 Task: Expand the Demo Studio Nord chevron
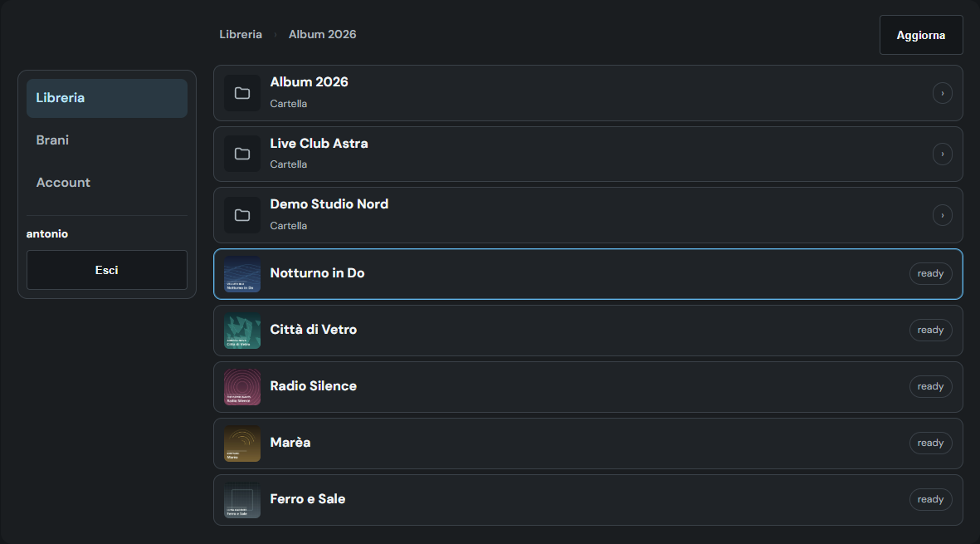coord(943,215)
